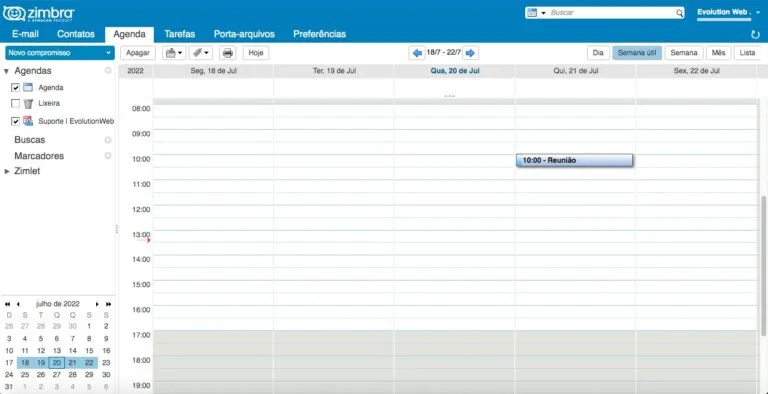Click the search magnifier icon

(679, 13)
